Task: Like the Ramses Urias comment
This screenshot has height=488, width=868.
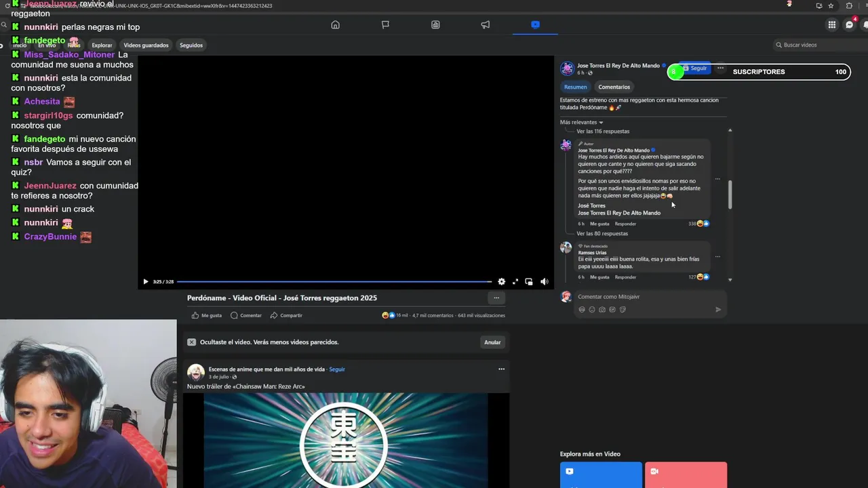Action: pyautogui.click(x=599, y=277)
